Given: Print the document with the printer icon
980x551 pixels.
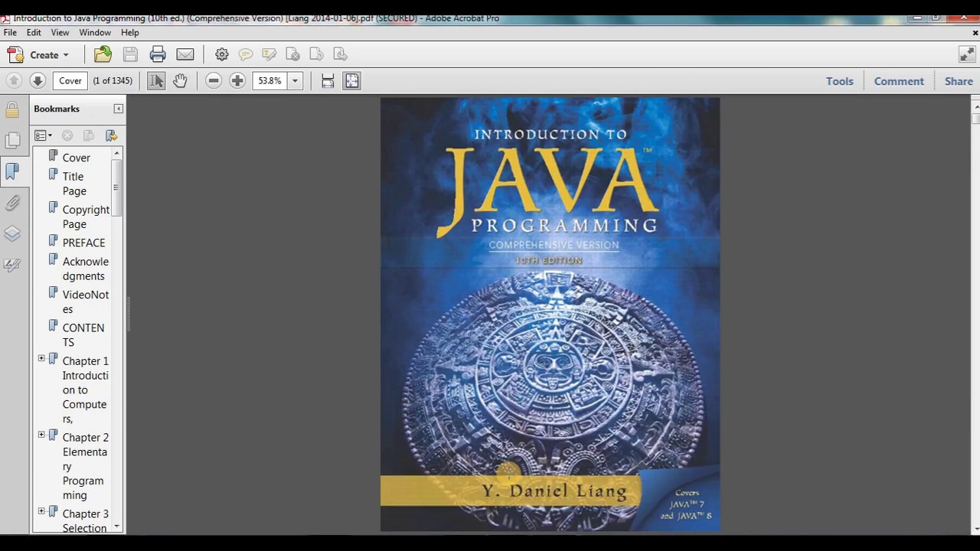Looking at the screenshot, I should pos(158,54).
